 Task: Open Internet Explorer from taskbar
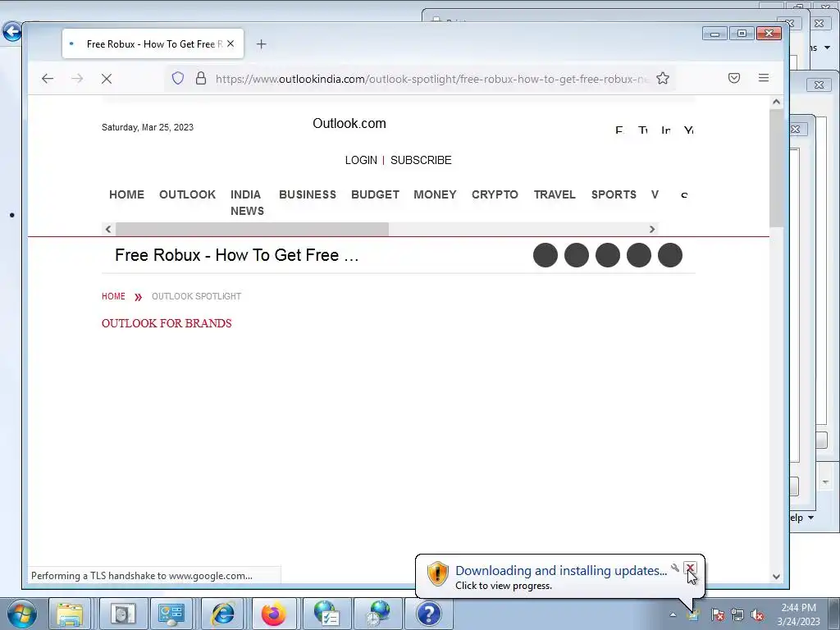pyautogui.click(x=223, y=614)
